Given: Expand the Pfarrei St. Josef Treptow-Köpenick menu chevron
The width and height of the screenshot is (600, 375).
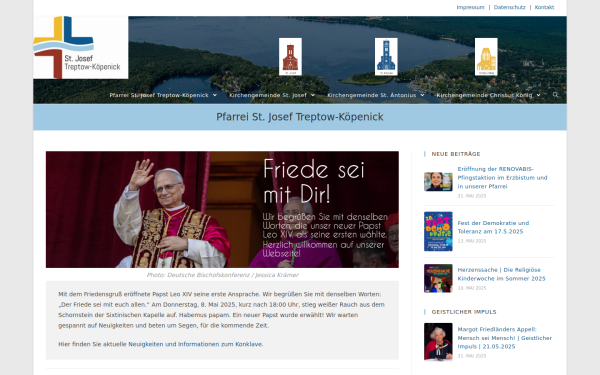Looking at the screenshot, I should pos(215,95).
